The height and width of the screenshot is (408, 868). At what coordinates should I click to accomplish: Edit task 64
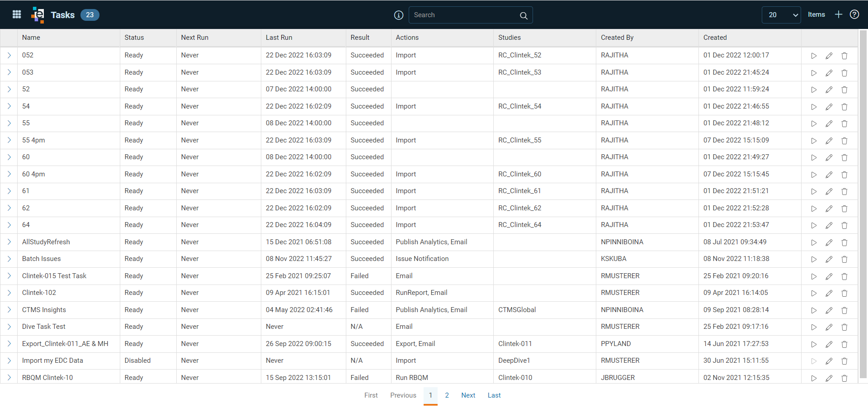[829, 225]
